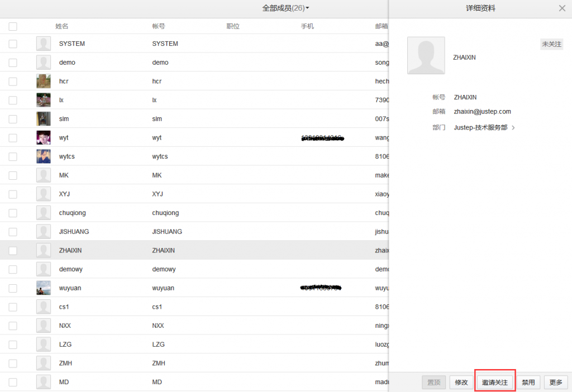The image size is (572, 392).
Task: Check the checkbox next to demo
Action: click(12, 62)
